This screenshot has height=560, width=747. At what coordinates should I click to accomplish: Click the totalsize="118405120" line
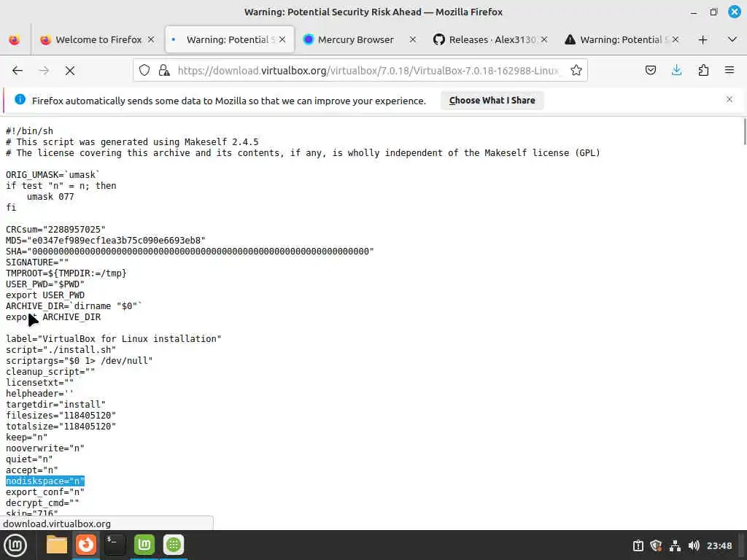61,427
